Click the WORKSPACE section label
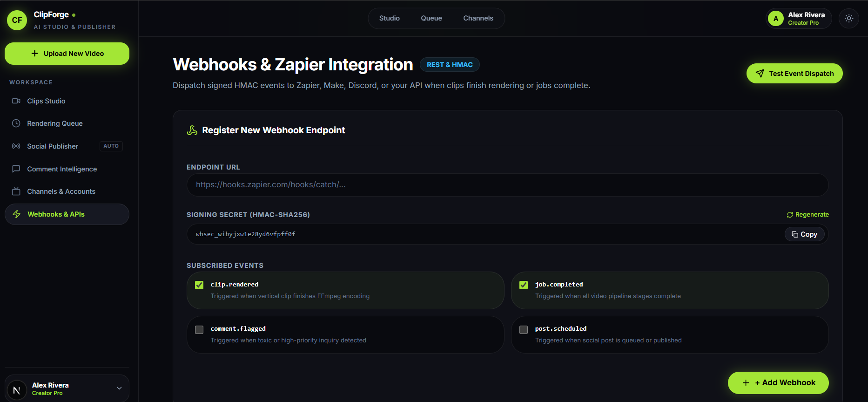 31,82
